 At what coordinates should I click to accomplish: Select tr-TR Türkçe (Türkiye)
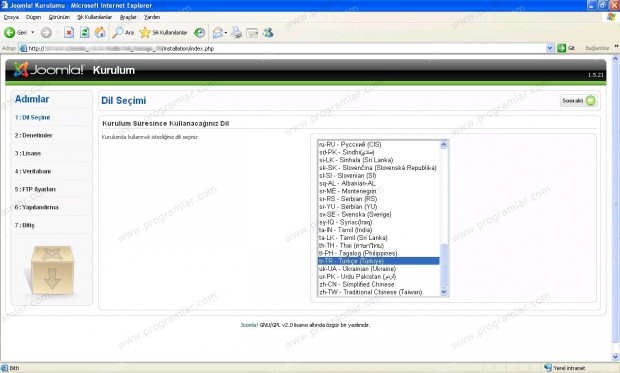(x=379, y=261)
